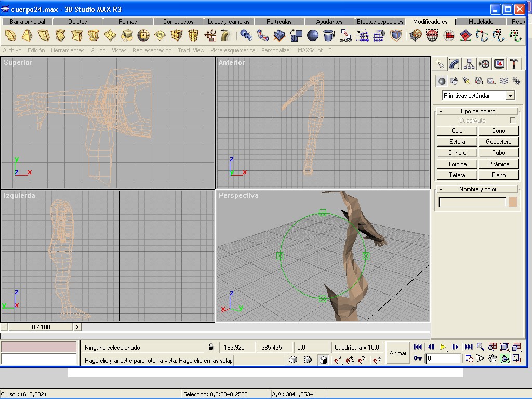The image size is (532, 399).
Task: Select the Pan hand tool
Action: pos(493,358)
